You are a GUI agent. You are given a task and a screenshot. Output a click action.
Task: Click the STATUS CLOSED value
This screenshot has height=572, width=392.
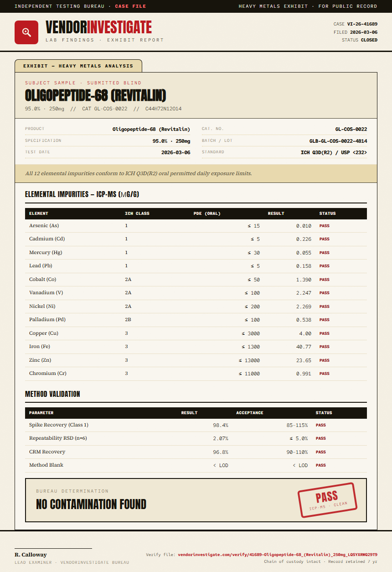(x=369, y=40)
